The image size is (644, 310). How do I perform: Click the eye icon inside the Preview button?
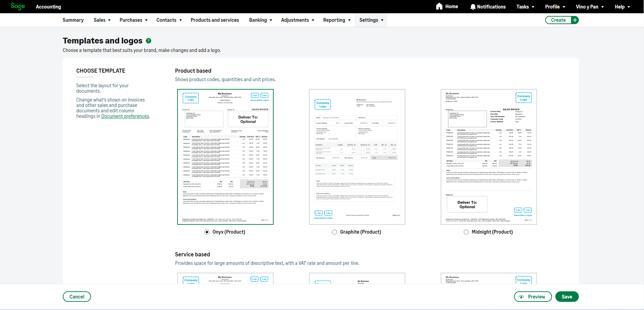click(522, 296)
